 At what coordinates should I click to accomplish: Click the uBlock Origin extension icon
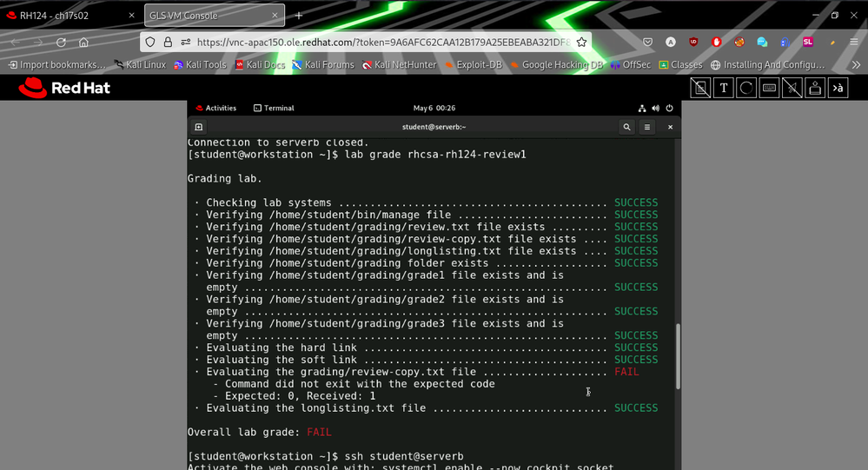tap(693, 42)
